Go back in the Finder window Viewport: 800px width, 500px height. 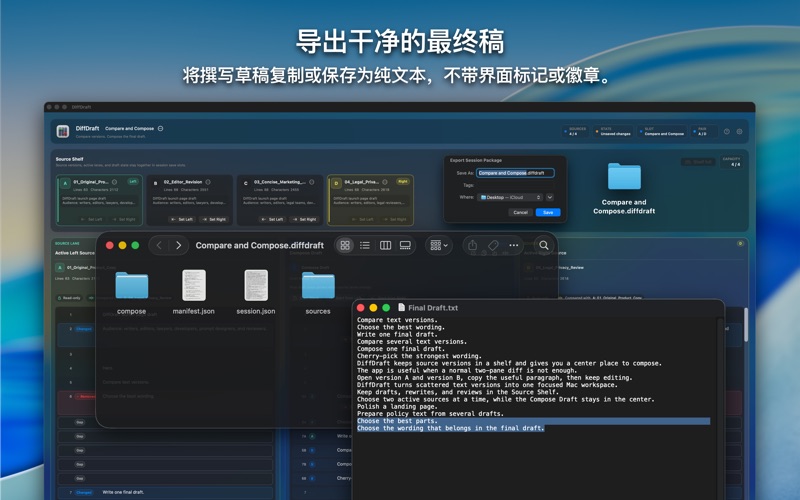coord(159,245)
